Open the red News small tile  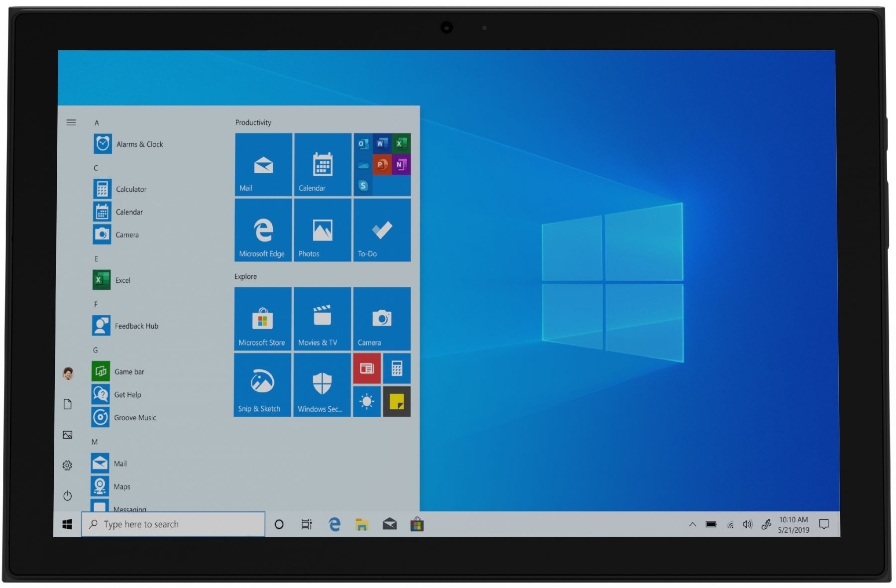click(367, 368)
